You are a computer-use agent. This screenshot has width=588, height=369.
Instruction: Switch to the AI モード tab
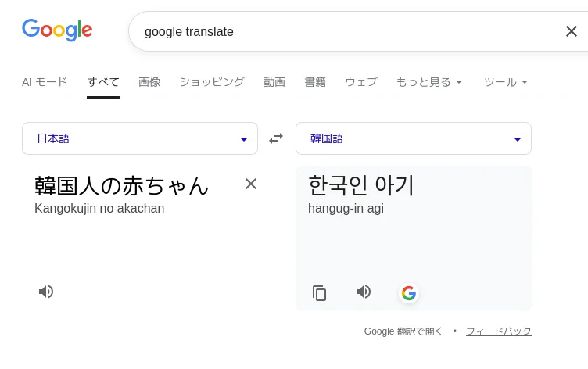click(x=45, y=82)
